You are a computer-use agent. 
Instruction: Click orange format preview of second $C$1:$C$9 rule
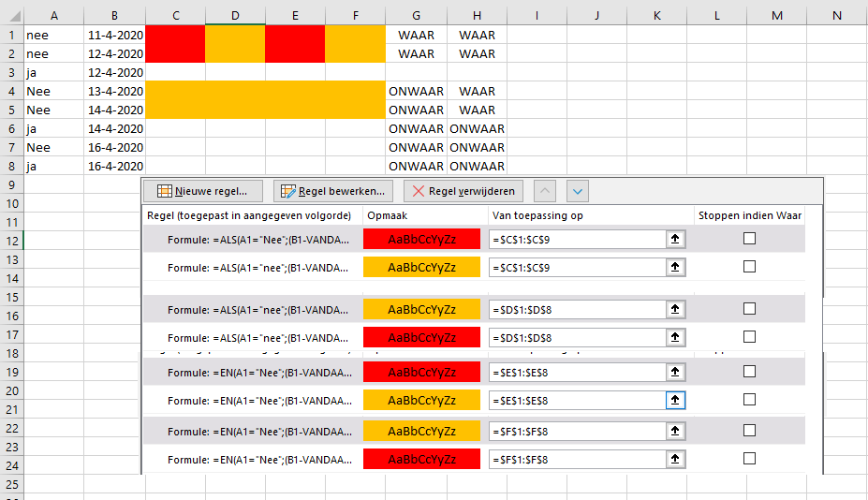coord(421,268)
